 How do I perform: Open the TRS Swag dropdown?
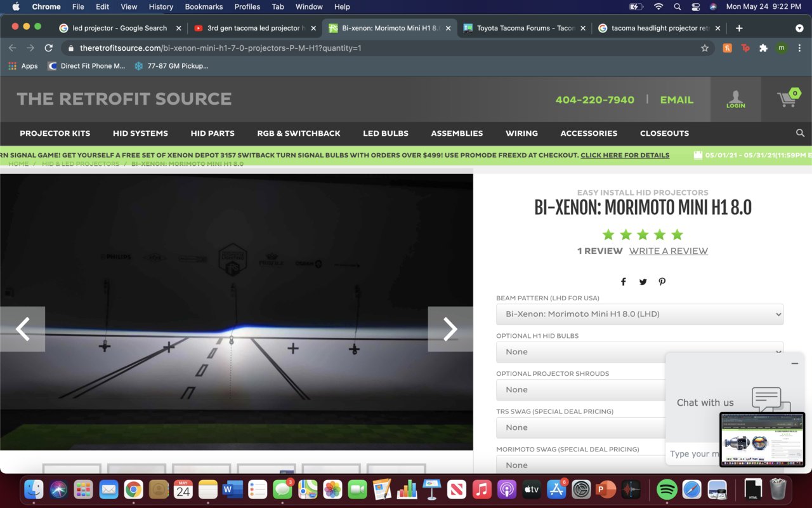click(580, 427)
